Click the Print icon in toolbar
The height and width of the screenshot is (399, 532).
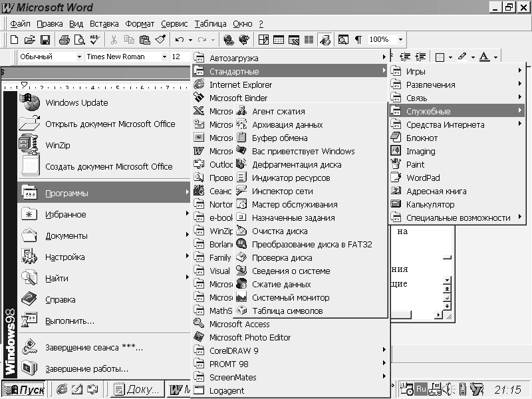coord(64,40)
